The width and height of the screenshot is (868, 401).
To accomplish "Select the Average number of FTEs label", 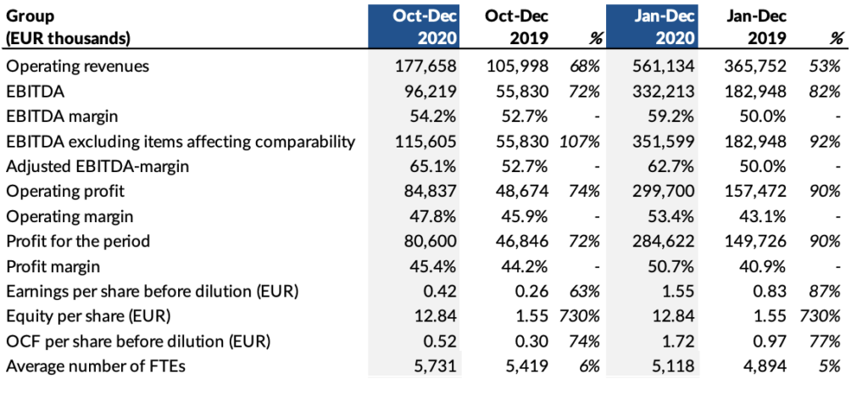I will 96,366.
